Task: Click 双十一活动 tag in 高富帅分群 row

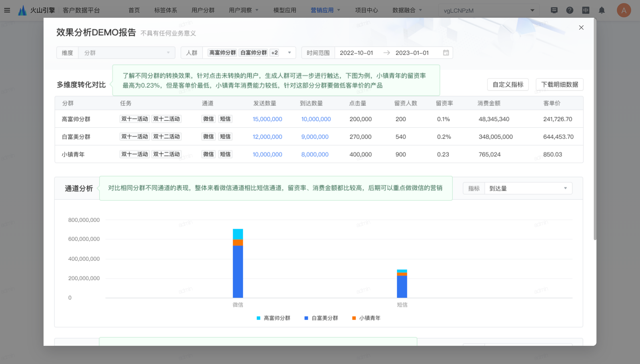Action: tap(134, 119)
